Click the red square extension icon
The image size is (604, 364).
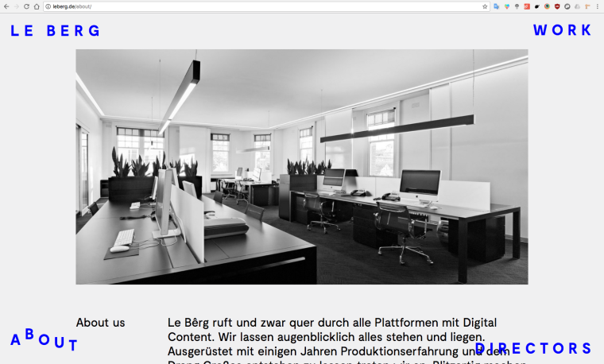[x=527, y=6]
